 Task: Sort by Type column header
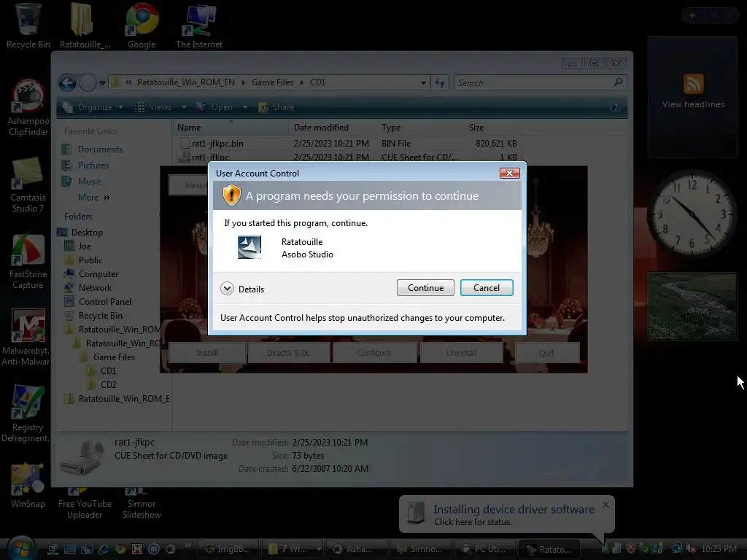(421, 128)
